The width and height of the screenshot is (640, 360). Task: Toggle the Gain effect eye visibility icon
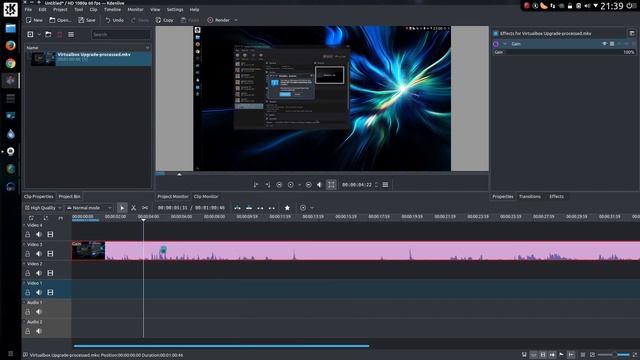605,44
